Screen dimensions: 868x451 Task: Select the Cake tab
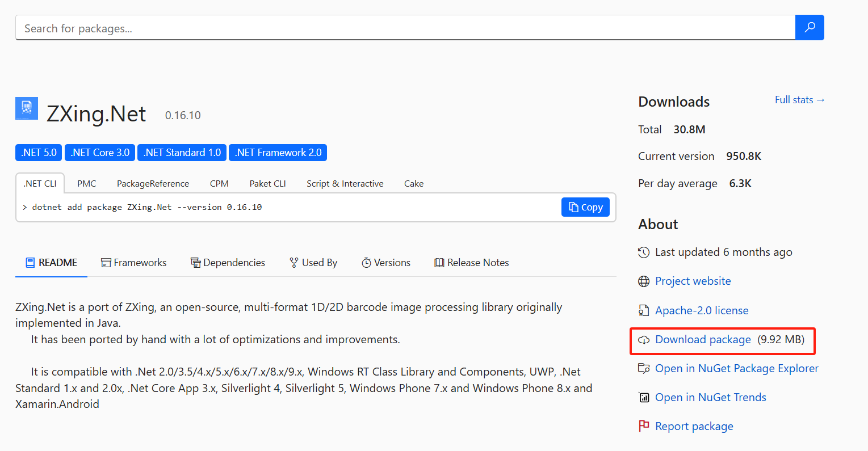pyautogui.click(x=414, y=183)
